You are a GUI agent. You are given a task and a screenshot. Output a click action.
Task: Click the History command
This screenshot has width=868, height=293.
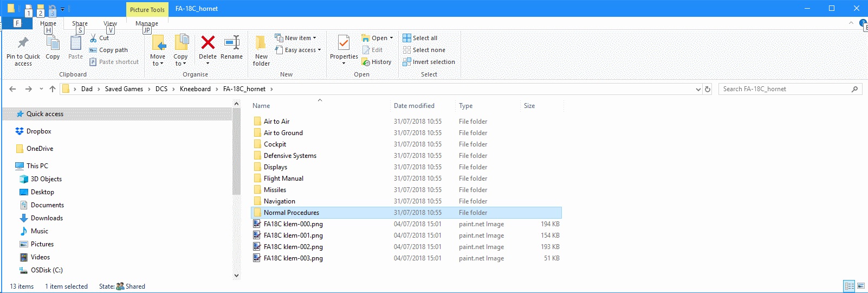tap(377, 62)
